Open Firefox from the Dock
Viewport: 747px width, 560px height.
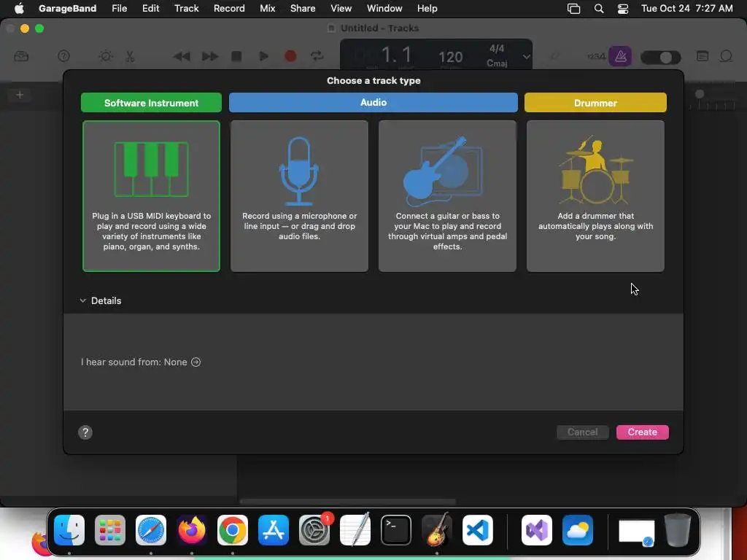click(192, 530)
